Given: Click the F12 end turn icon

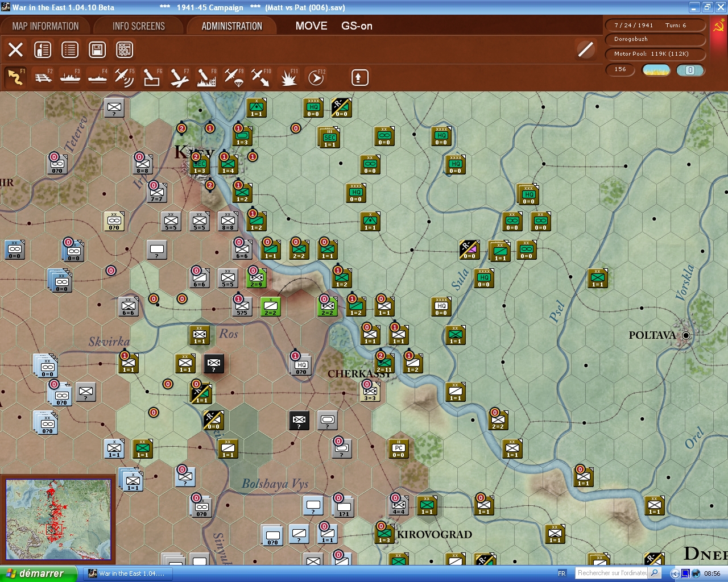Looking at the screenshot, I should (x=316, y=77).
